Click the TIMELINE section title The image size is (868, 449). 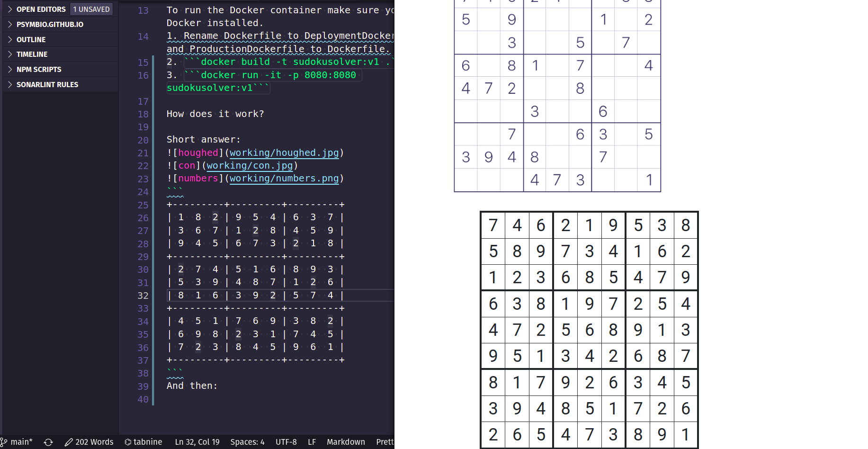[x=32, y=54]
